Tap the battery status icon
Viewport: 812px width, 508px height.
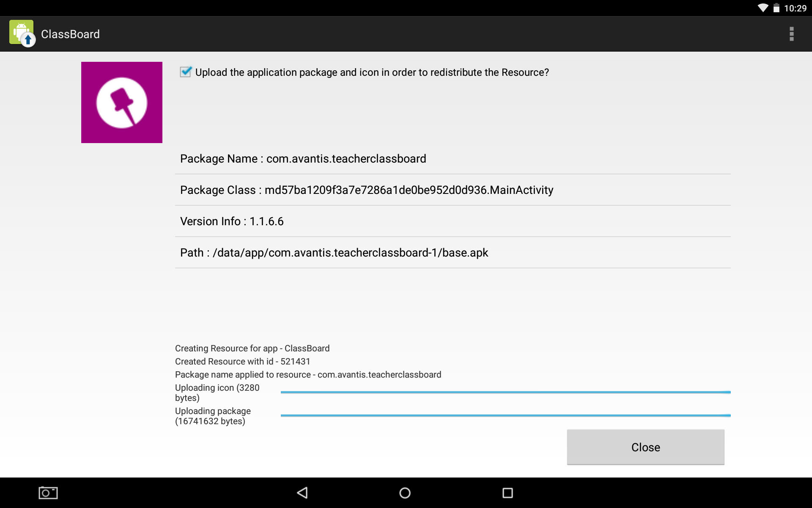776,8
